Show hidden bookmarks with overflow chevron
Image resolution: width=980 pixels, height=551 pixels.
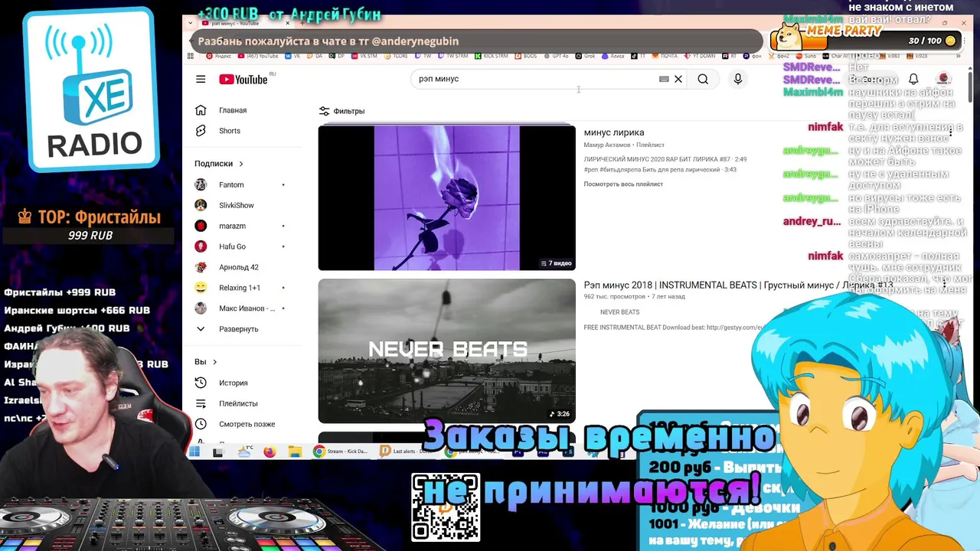[x=959, y=56]
